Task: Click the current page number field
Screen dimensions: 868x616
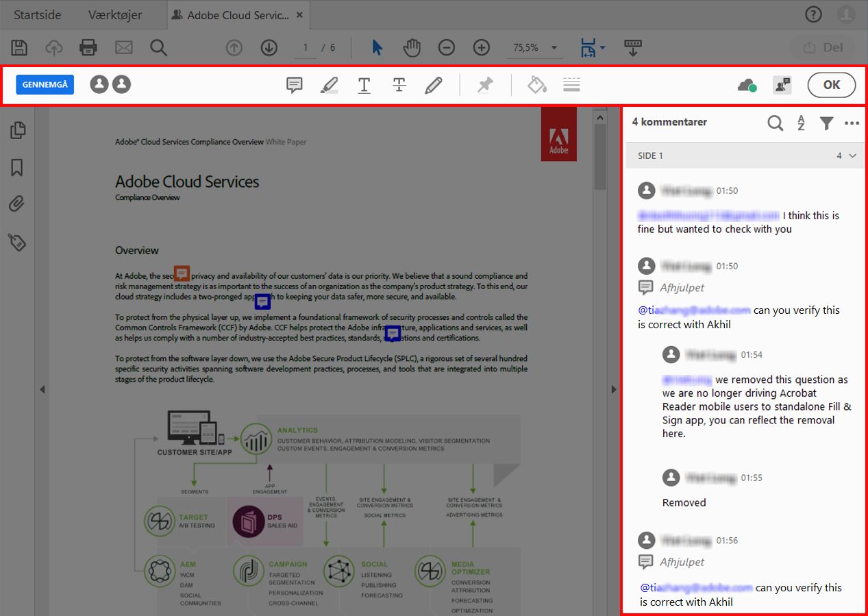Action: [x=305, y=47]
